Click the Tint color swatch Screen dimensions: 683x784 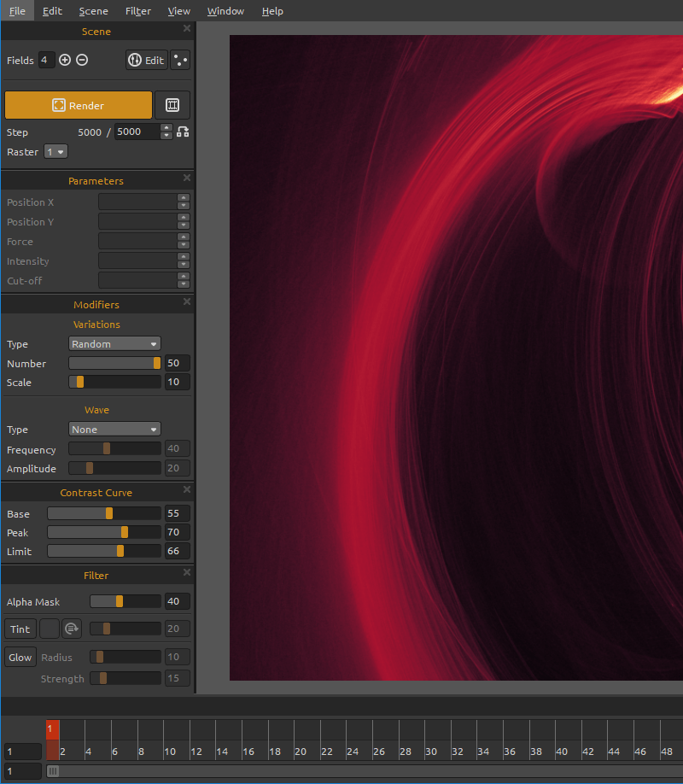50,629
